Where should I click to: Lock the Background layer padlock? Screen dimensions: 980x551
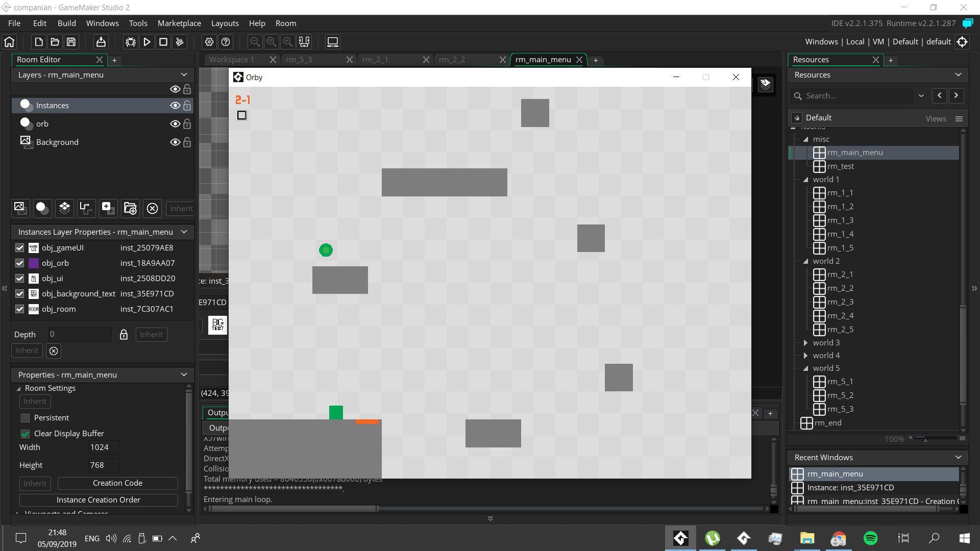(x=187, y=142)
